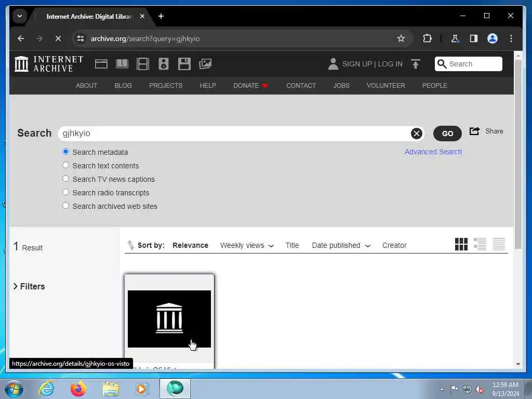Switch to the compact list view
The image size is (532, 399).
tap(499, 244)
